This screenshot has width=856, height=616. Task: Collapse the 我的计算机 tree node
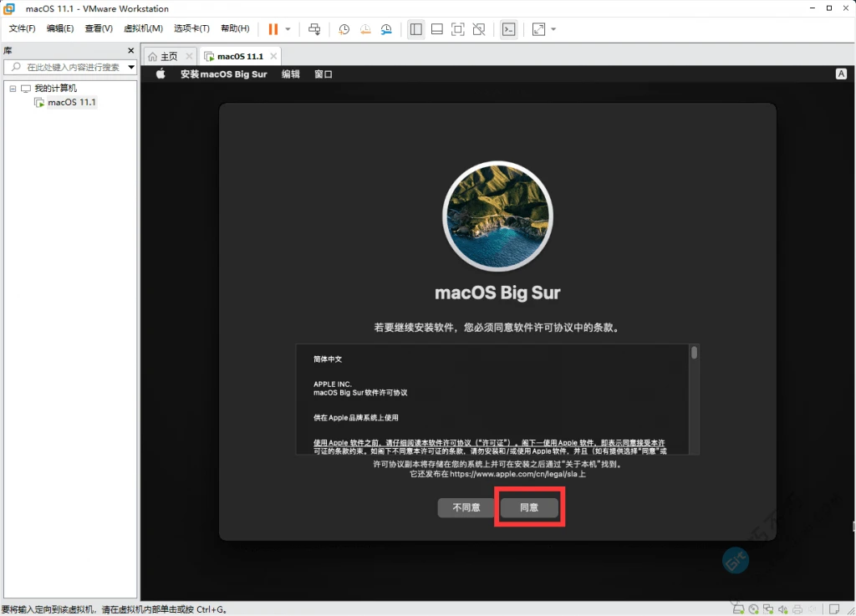[13, 88]
